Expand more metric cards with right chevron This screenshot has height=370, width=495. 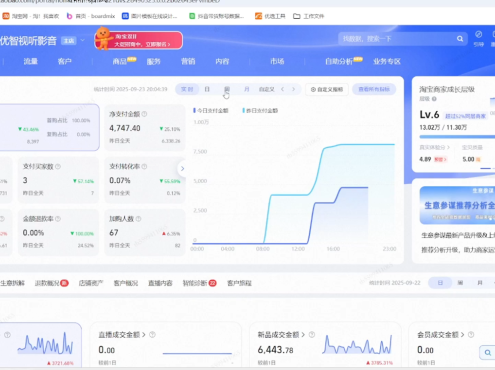coord(182,169)
